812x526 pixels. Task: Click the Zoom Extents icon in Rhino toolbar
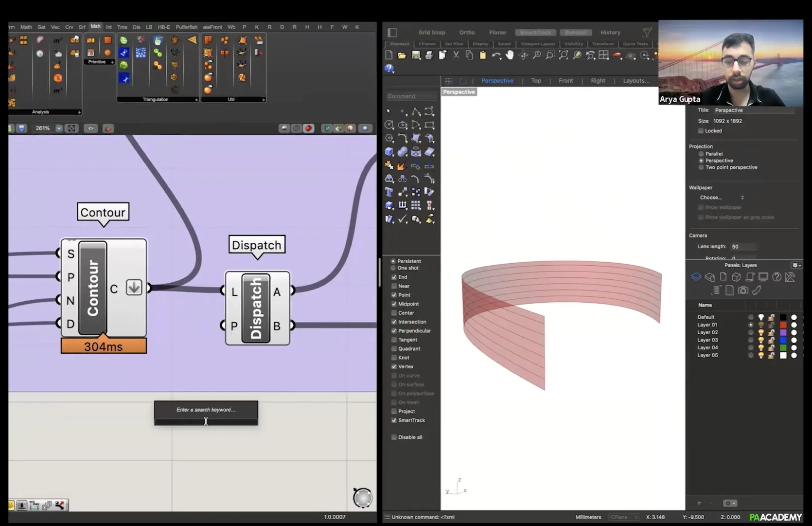[563, 55]
